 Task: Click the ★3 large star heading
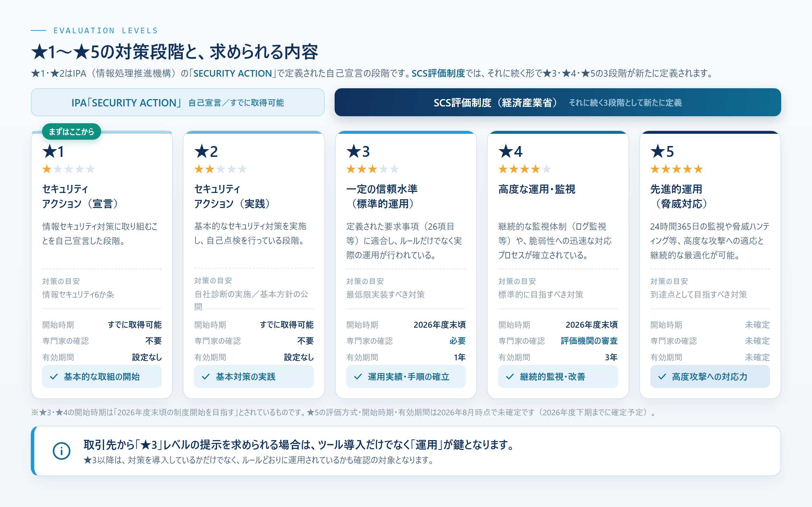tap(358, 152)
